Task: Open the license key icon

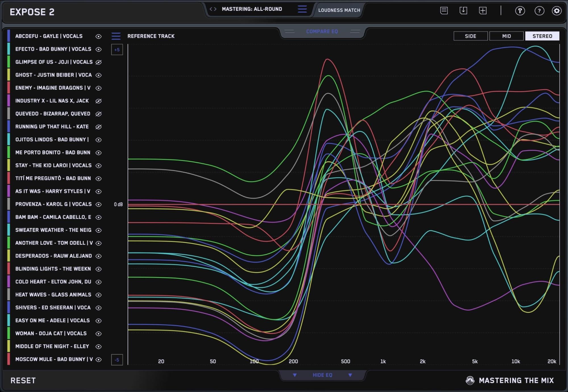Action: (x=520, y=11)
